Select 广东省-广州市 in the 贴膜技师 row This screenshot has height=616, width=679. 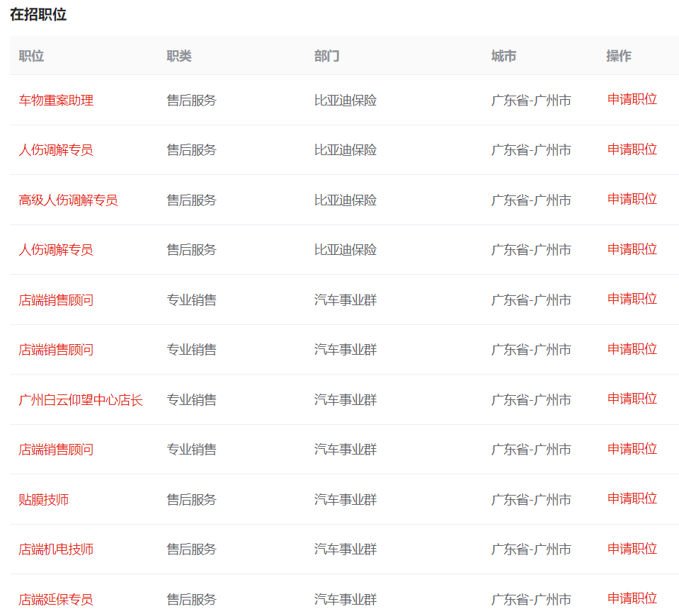(x=531, y=500)
